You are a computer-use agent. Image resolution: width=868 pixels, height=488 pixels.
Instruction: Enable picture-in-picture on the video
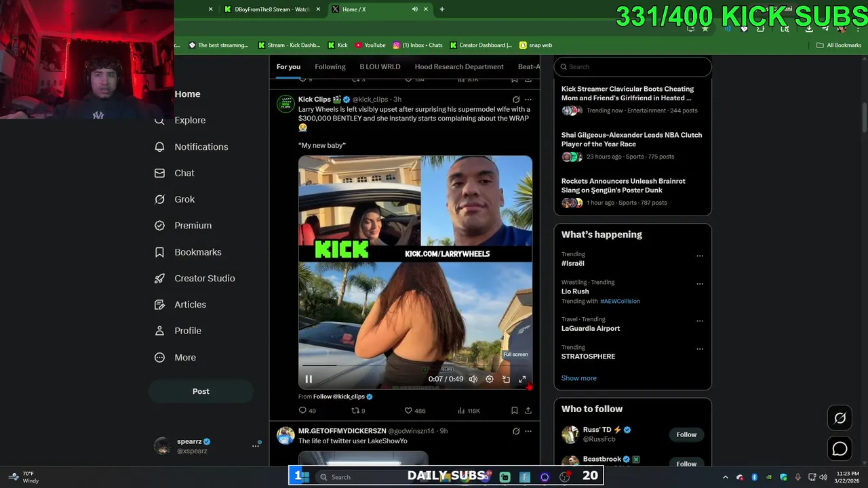[506, 379]
